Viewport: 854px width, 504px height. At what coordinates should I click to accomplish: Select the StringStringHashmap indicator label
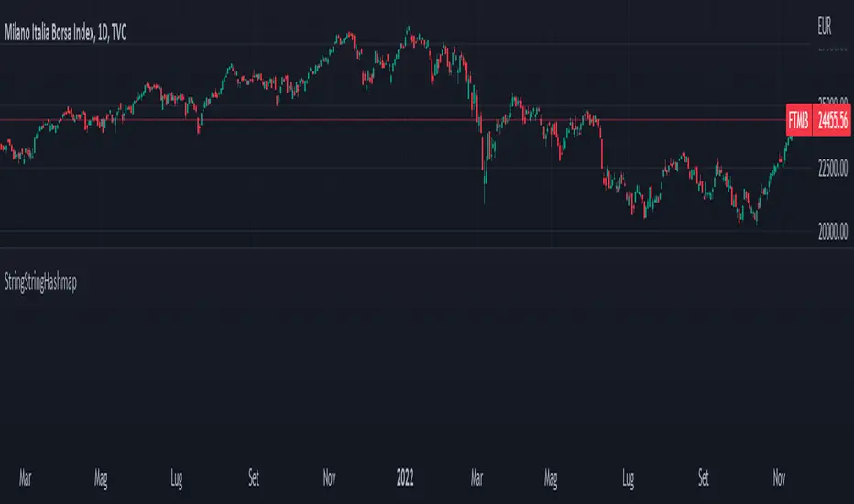pyautogui.click(x=38, y=284)
